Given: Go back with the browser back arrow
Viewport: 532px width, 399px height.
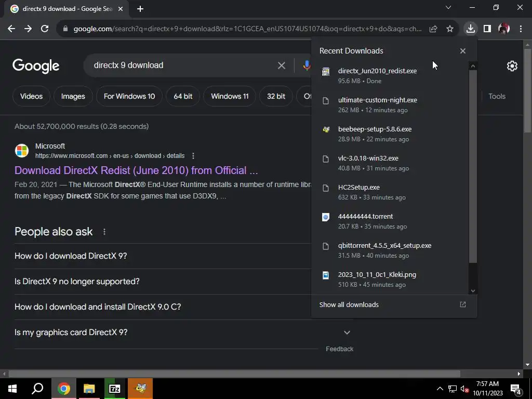Looking at the screenshot, I should pyautogui.click(x=11, y=29).
